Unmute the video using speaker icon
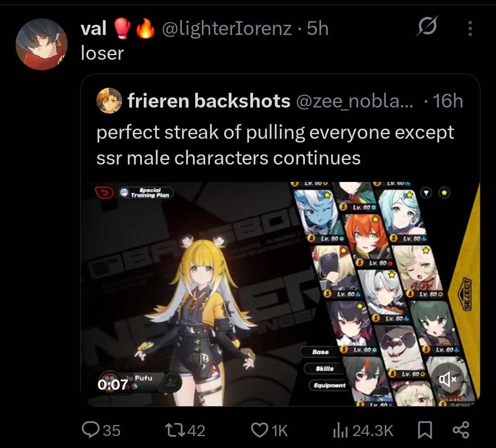 (x=447, y=379)
